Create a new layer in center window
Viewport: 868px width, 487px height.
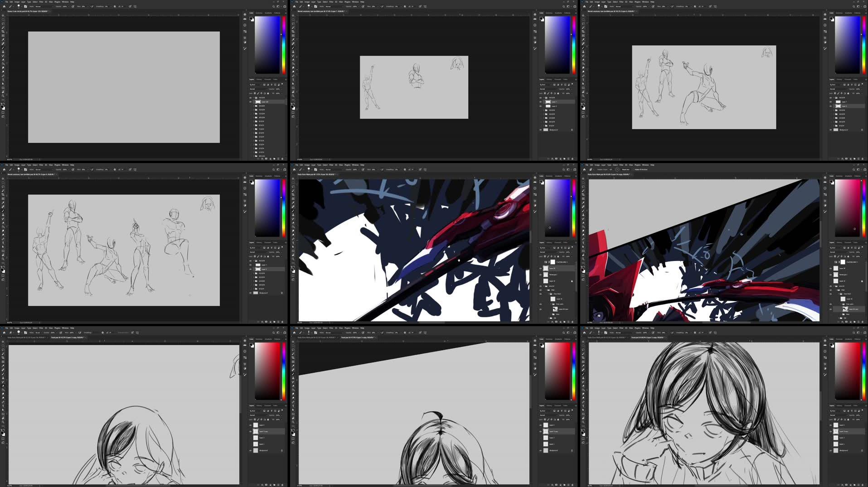pyautogui.click(x=568, y=322)
